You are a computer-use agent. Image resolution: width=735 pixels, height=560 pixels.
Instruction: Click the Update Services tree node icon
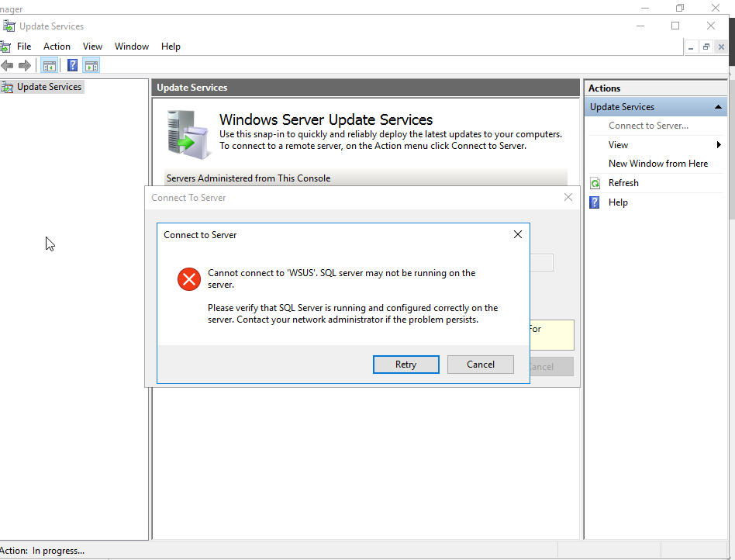tap(7, 87)
